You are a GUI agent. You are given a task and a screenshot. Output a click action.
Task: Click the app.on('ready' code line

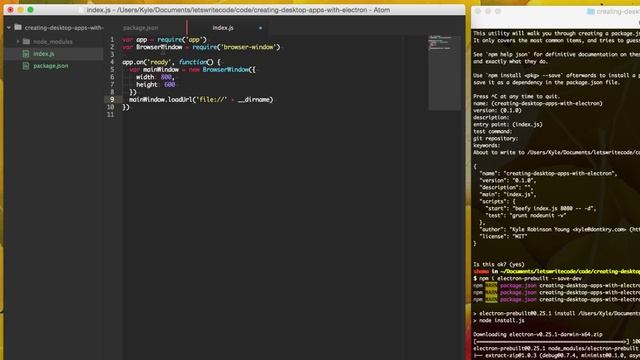tap(171, 62)
